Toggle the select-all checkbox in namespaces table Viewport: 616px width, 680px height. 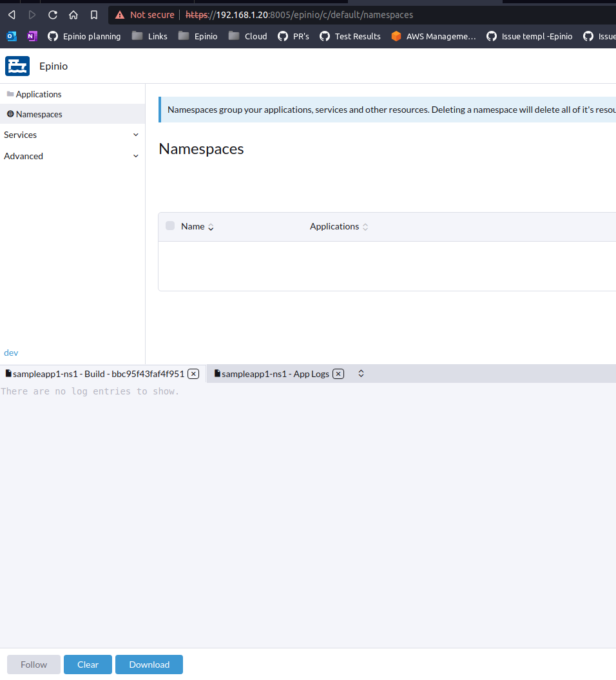[x=169, y=226]
